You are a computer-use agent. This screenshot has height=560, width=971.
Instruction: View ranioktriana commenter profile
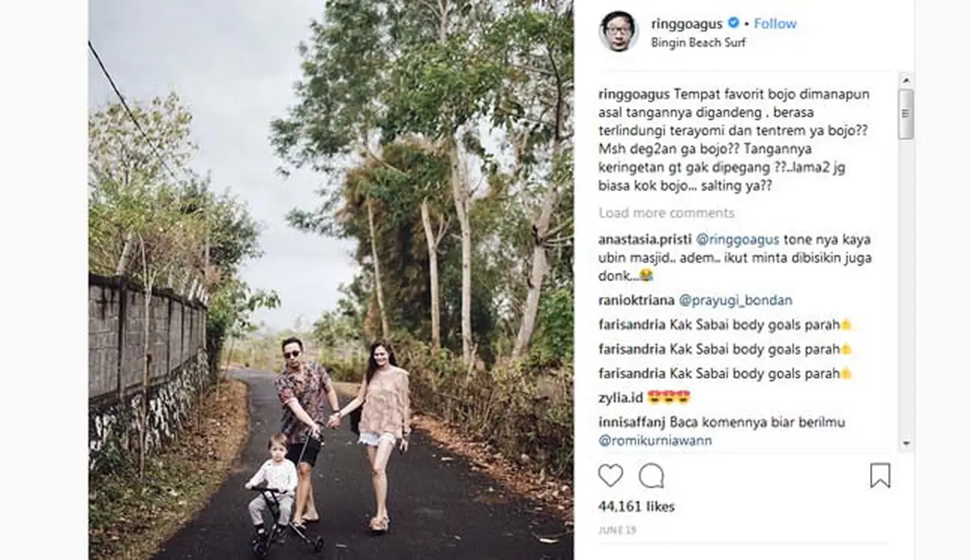tap(637, 301)
